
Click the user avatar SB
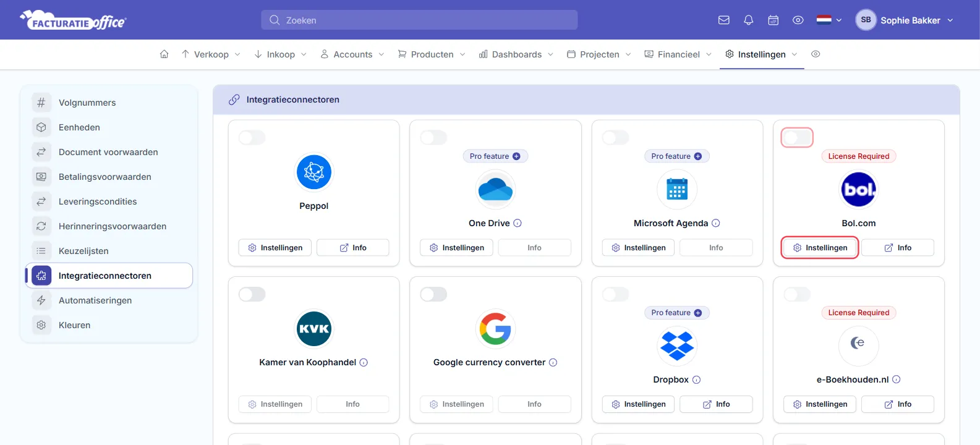point(866,20)
